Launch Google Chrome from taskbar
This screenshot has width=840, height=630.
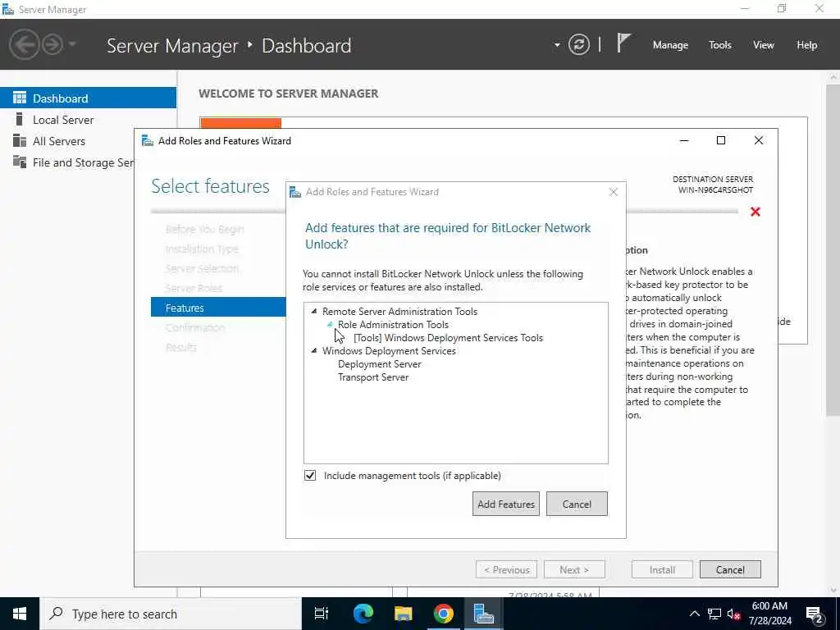443,614
